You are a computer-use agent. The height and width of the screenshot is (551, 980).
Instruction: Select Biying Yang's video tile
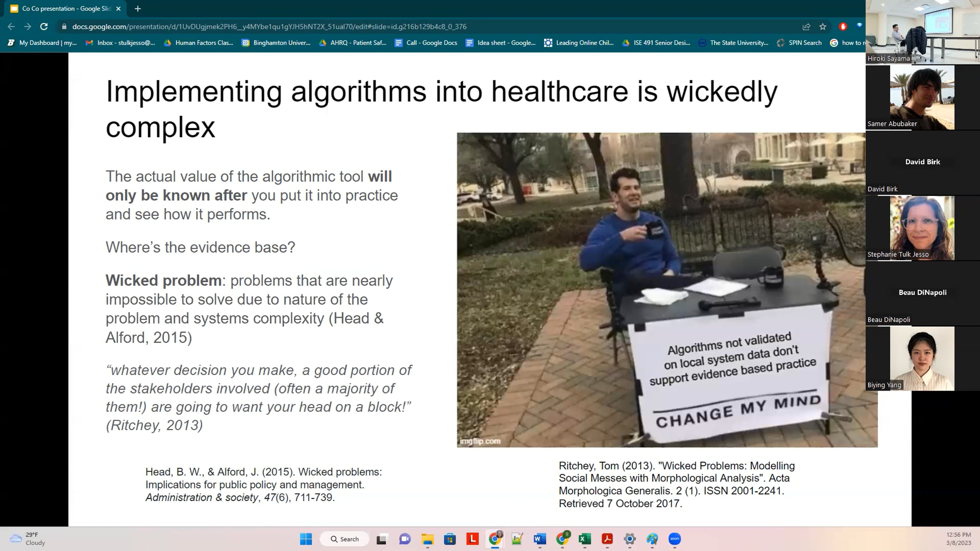pos(922,359)
